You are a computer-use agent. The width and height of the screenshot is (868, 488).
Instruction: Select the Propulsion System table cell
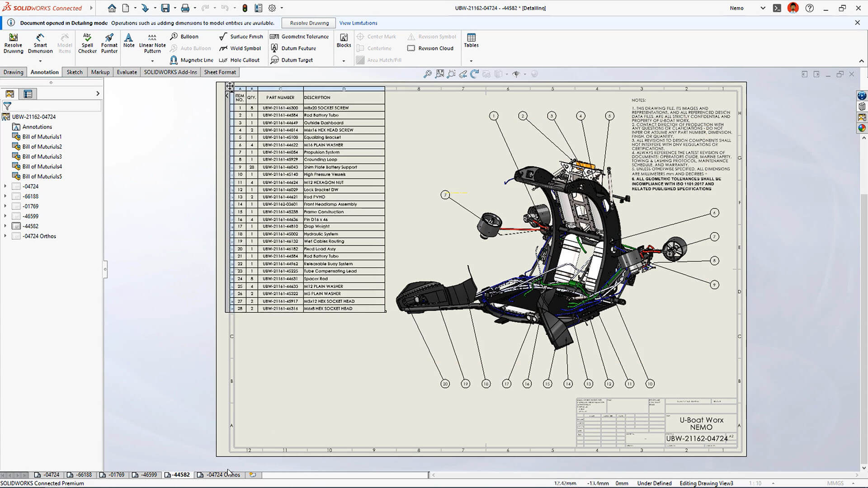click(344, 152)
